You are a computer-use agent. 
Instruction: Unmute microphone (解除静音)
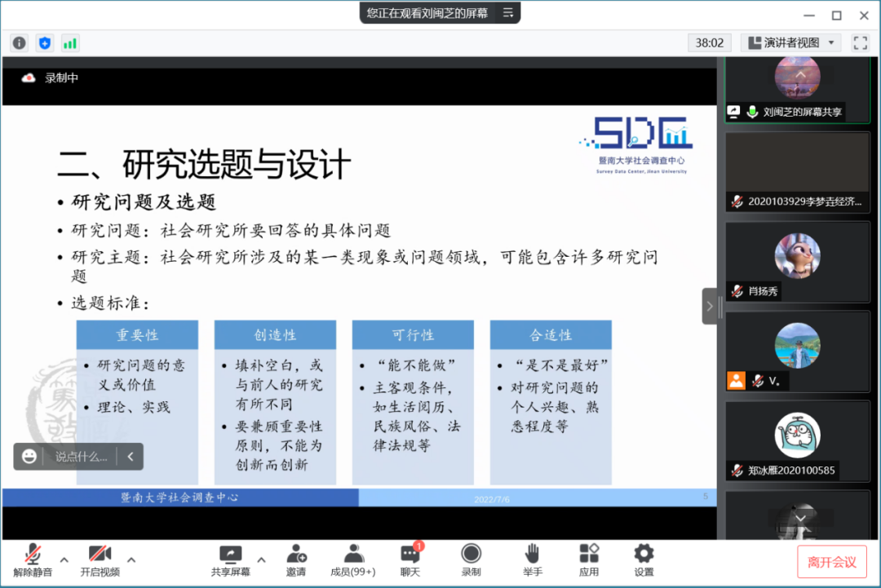pyautogui.click(x=33, y=559)
